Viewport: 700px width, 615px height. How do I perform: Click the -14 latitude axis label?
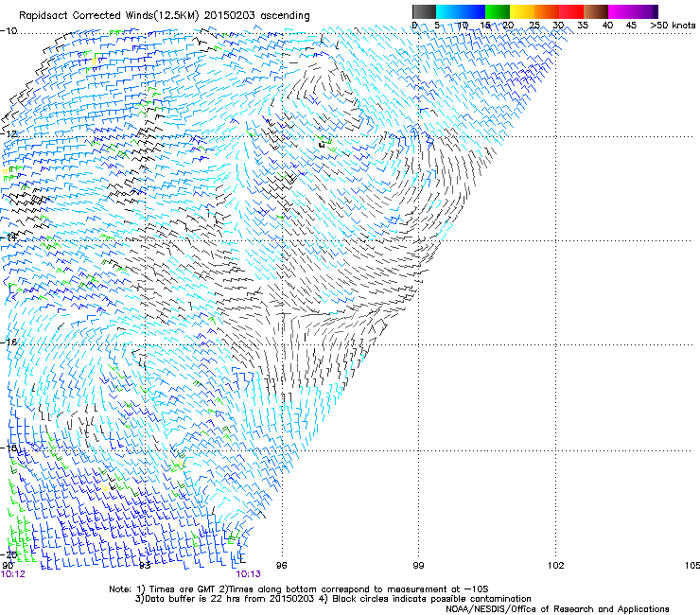9,237
